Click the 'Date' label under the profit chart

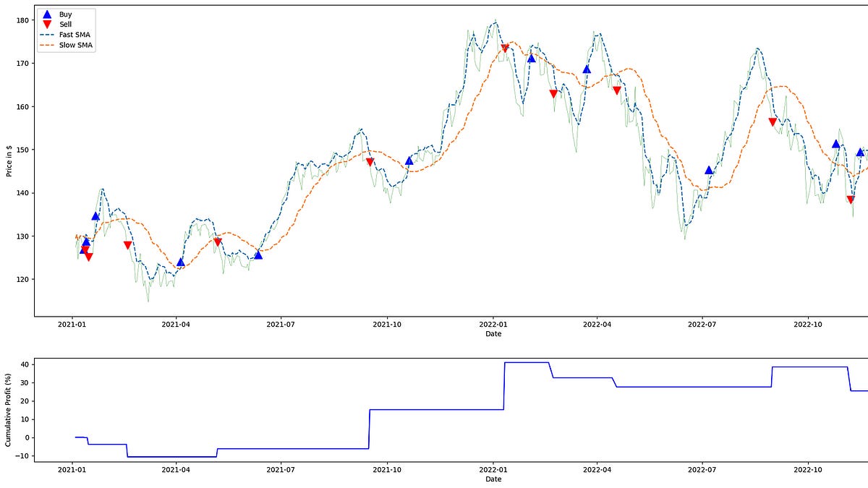coord(493,479)
